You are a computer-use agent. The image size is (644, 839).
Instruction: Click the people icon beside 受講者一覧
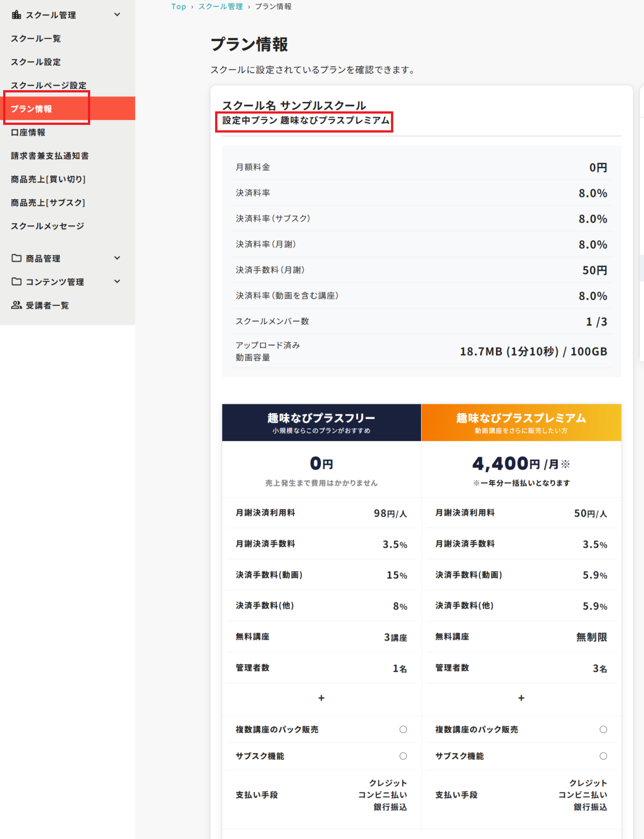[x=16, y=305]
